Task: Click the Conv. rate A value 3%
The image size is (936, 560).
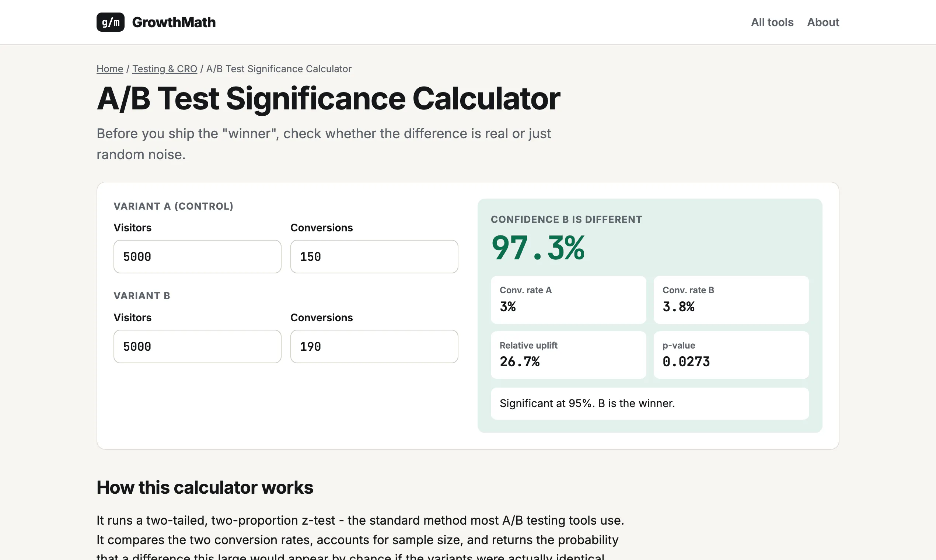Action: [508, 307]
